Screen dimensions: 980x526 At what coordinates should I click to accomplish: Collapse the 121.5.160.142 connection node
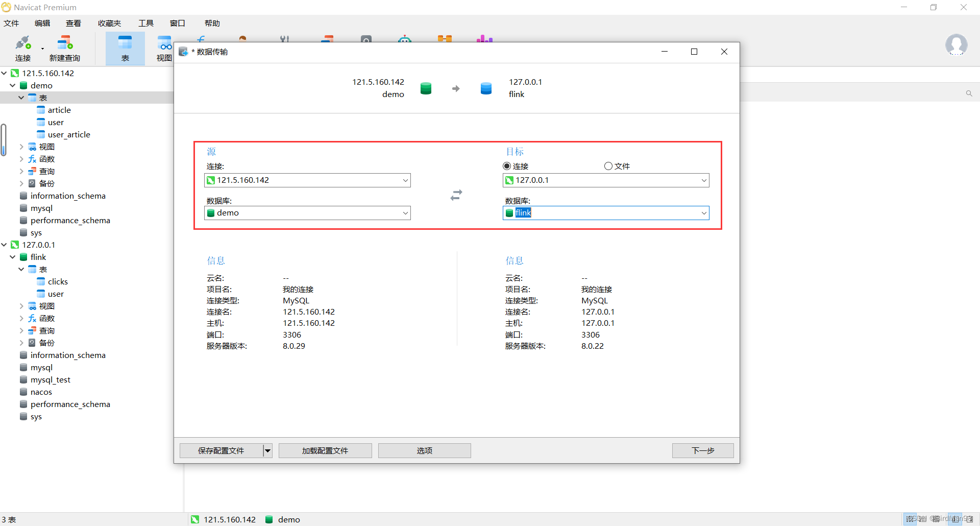point(4,73)
